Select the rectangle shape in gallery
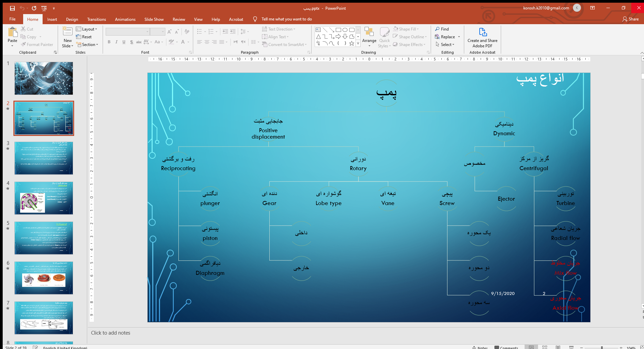 click(338, 30)
